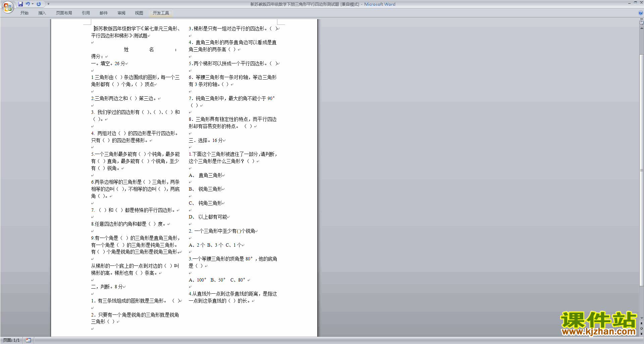Select the 审阅 ribbon tab

(x=121, y=13)
